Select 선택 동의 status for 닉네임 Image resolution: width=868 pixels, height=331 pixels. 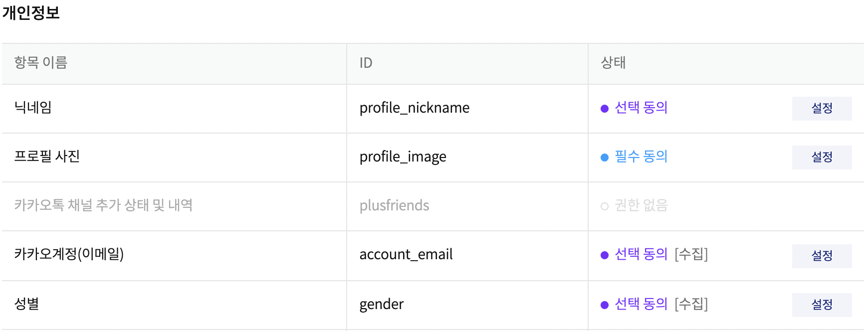pyautogui.click(x=641, y=107)
